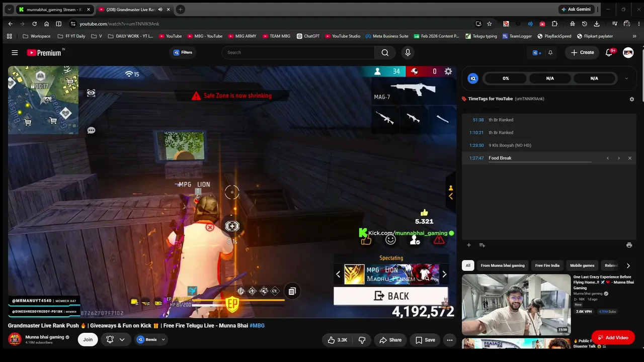Open the Chrome three-dot menu

pyautogui.click(x=638, y=24)
